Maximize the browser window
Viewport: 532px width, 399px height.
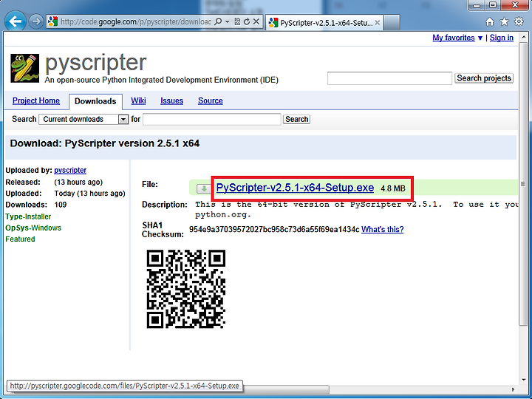point(493,4)
